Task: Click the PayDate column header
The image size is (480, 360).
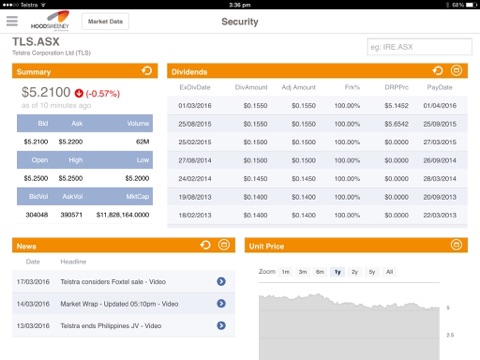Action: tap(440, 87)
